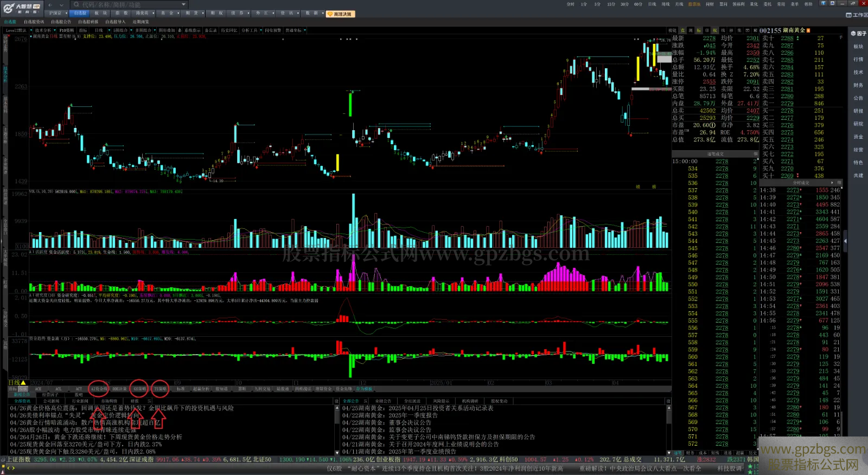The width and height of the screenshot is (868, 475).
Task: Toggle the 盘 chart option icon
Action: [682, 30]
